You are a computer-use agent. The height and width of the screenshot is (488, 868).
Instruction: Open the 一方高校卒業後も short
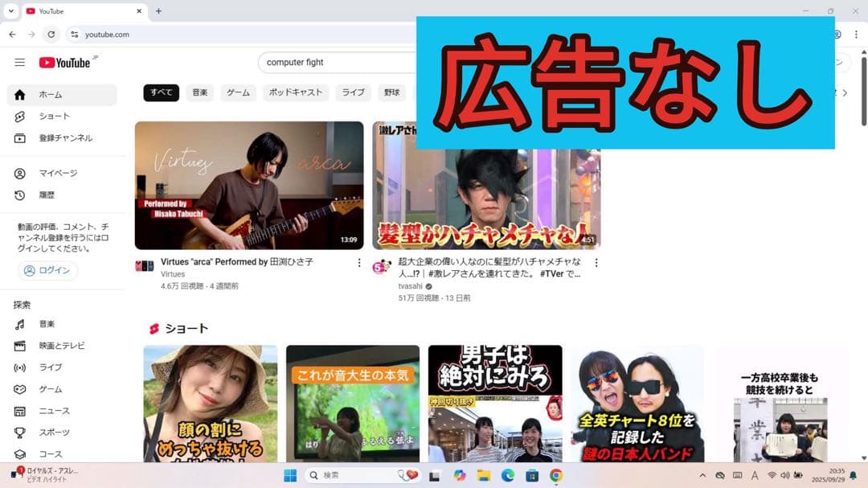[x=780, y=404]
